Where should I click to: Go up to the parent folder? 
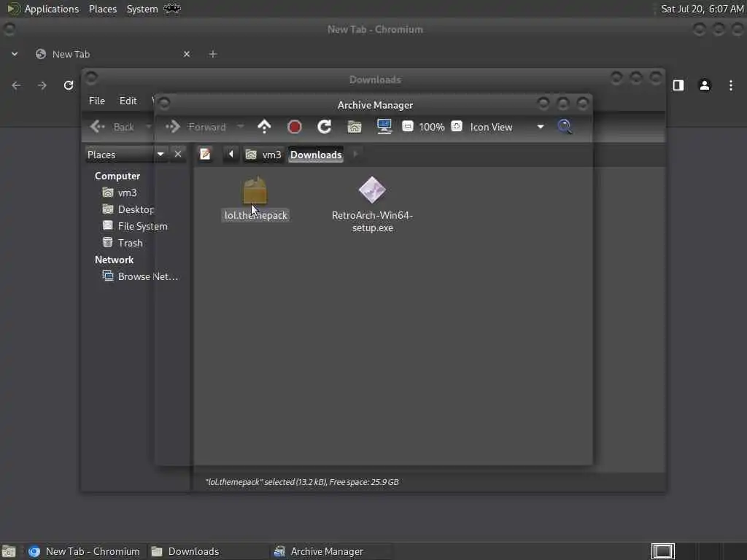pyautogui.click(x=264, y=127)
